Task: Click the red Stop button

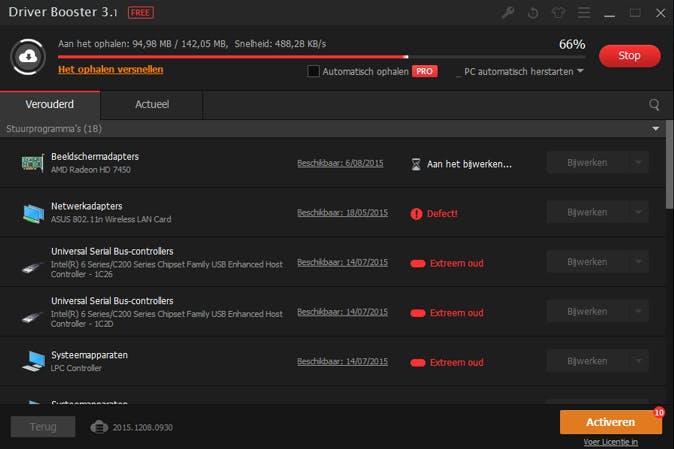Action: click(629, 56)
